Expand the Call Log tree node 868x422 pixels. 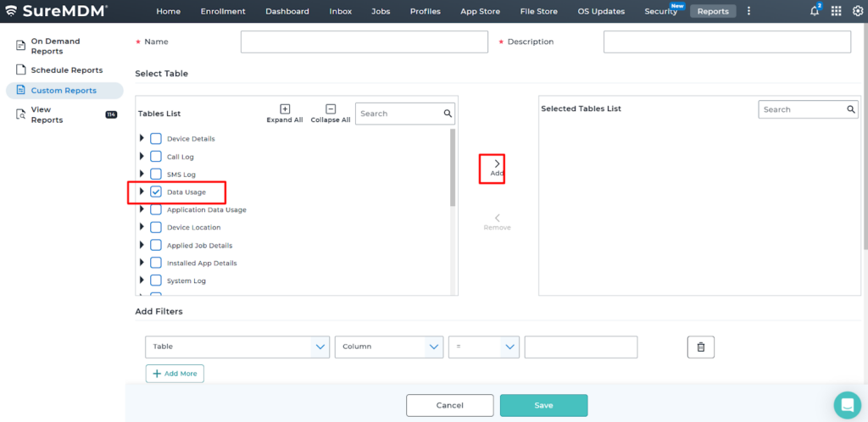(x=142, y=156)
